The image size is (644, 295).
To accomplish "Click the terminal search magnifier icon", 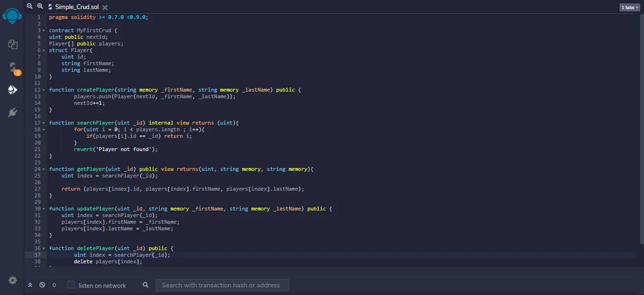I will tap(145, 285).
